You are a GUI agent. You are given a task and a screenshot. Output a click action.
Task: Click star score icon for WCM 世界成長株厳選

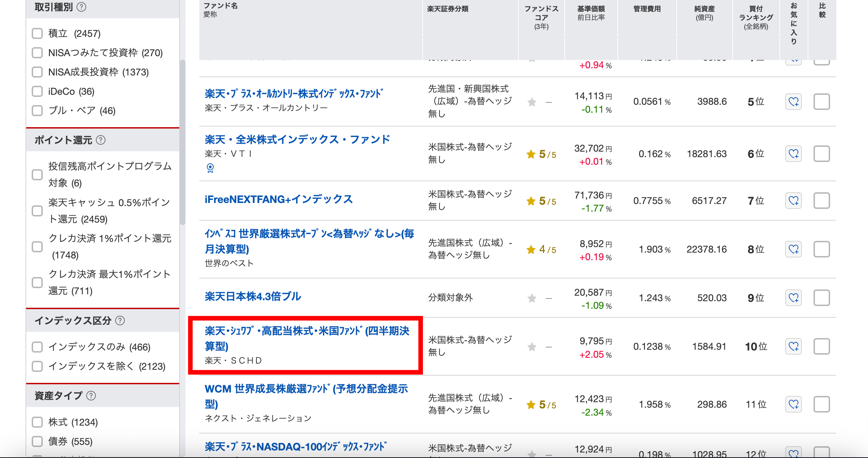point(531,405)
